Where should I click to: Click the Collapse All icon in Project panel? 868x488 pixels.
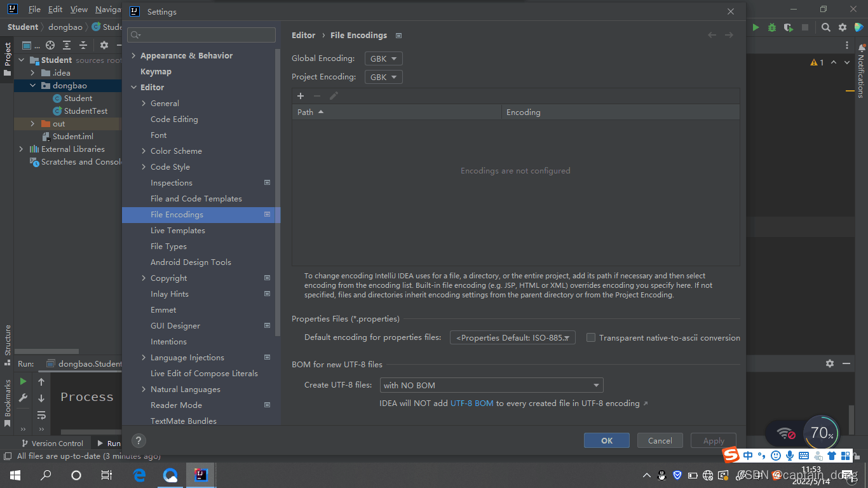[83, 45]
